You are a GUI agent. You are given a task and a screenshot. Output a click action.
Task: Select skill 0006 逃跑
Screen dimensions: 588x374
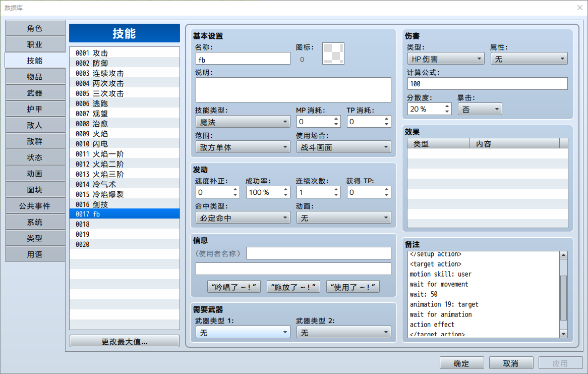pyautogui.click(x=125, y=103)
